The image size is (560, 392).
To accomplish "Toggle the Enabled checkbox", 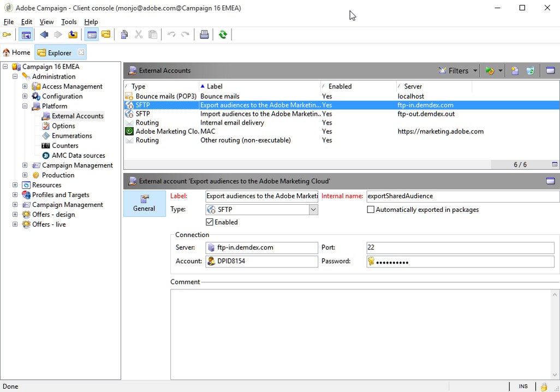I will coord(210,222).
